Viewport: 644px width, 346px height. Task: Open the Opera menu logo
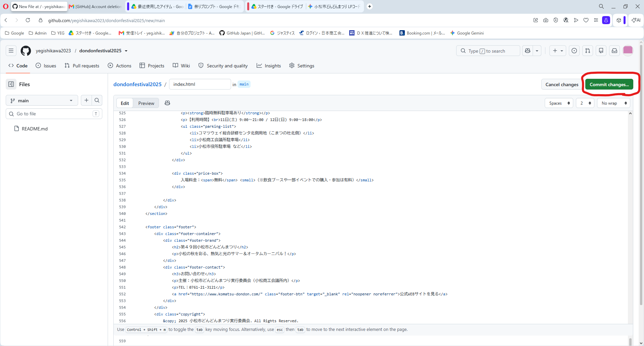pos(5,6)
